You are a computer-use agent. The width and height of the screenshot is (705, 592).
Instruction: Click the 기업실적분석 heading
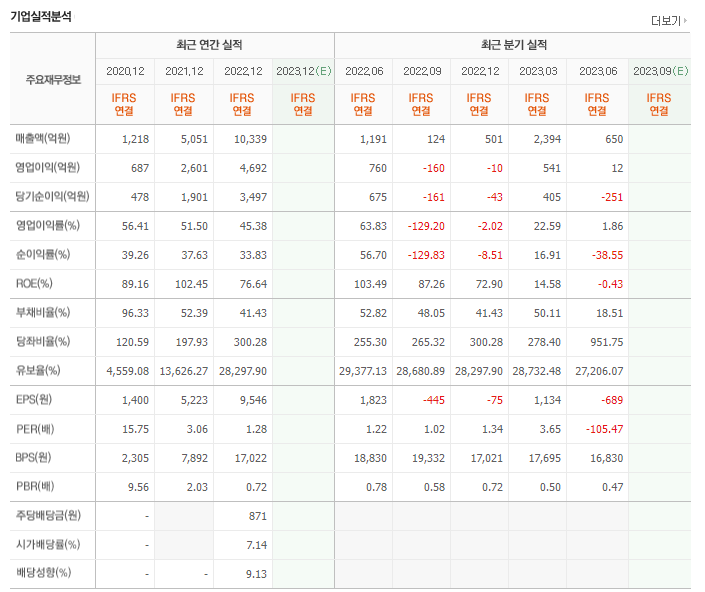(x=41, y=17)
